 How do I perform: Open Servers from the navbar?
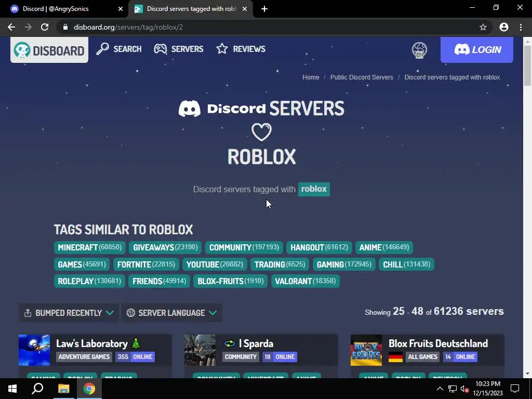coord(179,49)
